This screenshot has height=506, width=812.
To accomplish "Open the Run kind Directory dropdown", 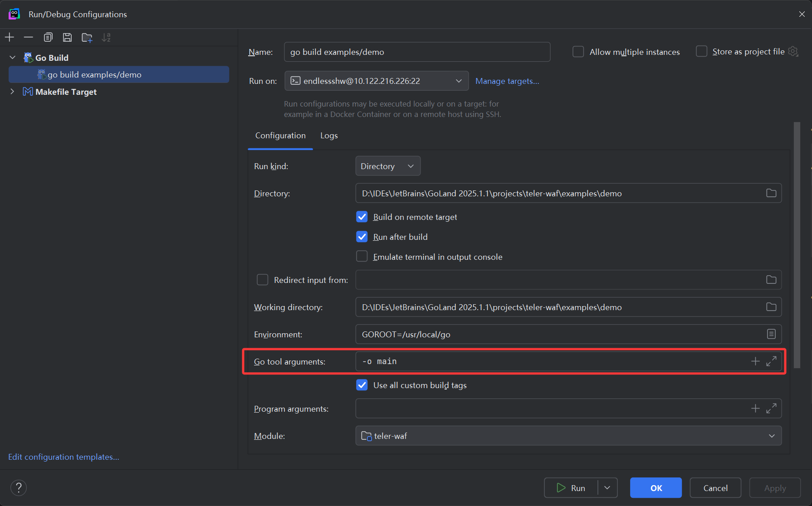I will [x=388, y=166].
